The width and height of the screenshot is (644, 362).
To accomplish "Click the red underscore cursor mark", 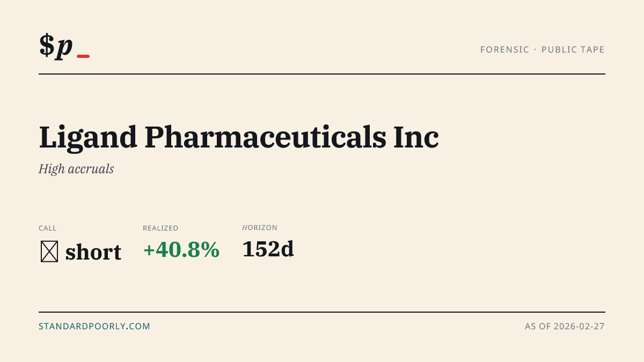I will (83, 56).
